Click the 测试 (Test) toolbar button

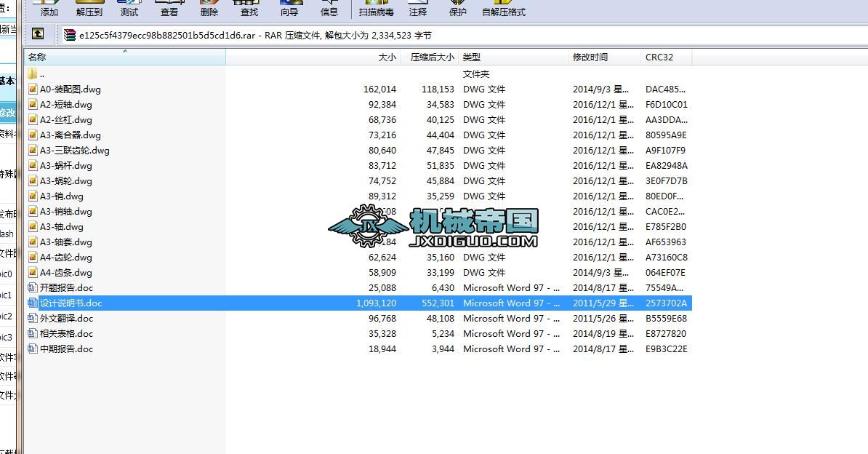coord(129,8)
